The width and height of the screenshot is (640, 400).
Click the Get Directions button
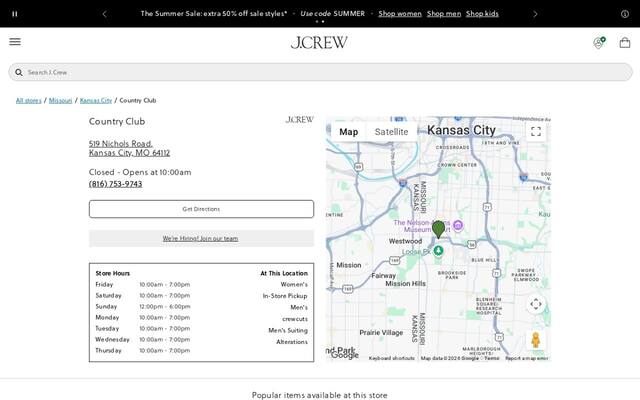pos(201,209)
